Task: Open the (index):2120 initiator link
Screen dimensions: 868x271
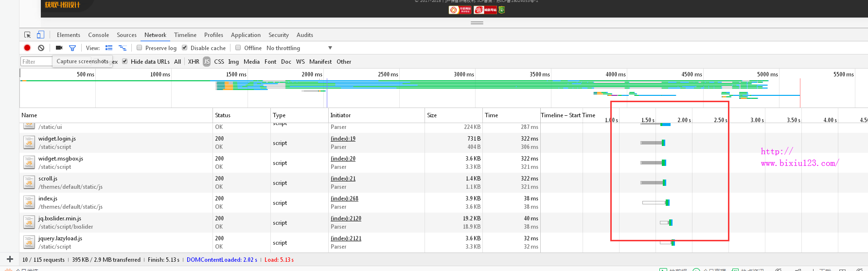Action: click(x=346, y=218)
